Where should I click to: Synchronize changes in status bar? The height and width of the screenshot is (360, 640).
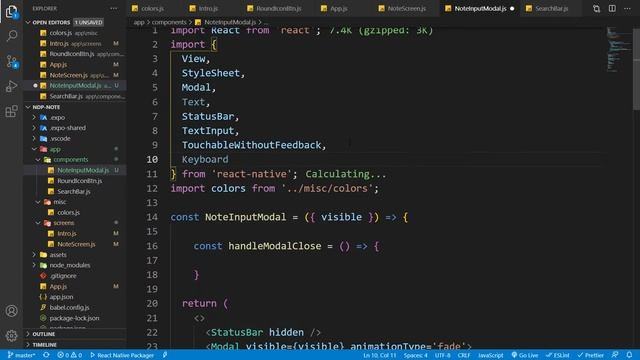coord(46,355)
